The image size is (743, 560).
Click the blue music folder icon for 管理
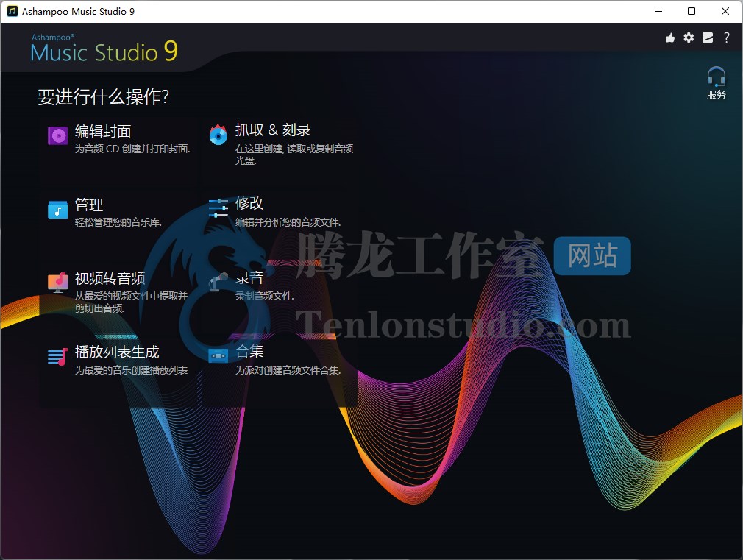(58, 210)
